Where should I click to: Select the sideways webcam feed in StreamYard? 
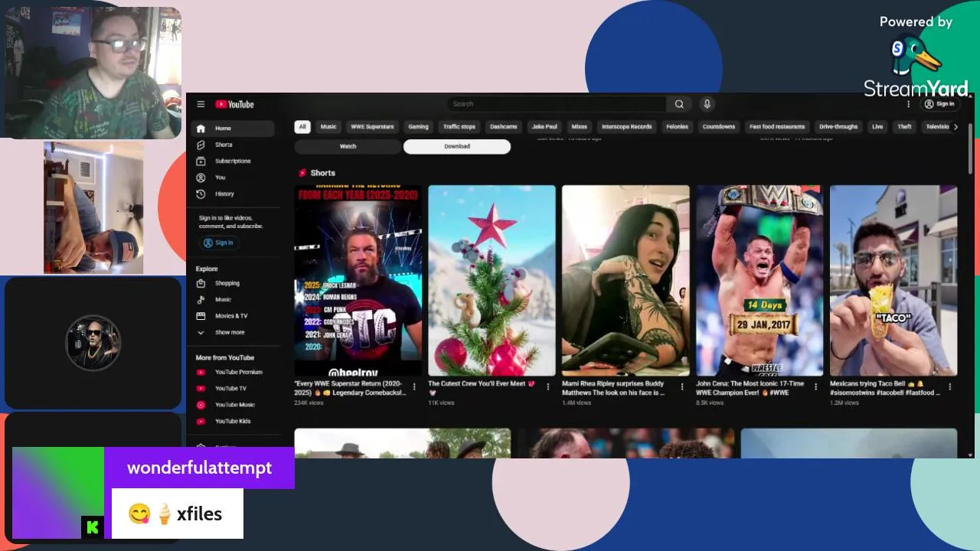[x=93, y=207]
